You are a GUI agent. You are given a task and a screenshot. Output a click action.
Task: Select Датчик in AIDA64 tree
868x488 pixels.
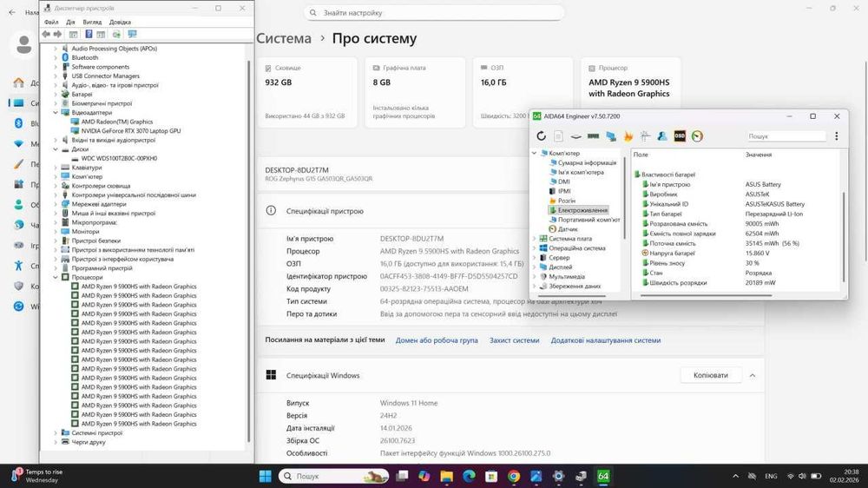pos(568,228)
